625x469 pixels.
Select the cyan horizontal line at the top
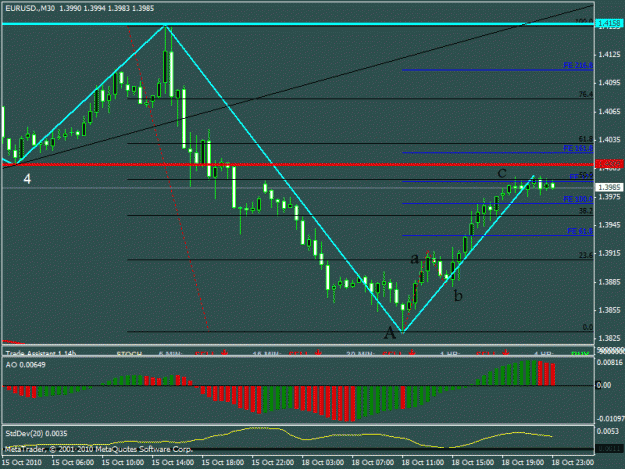coord(298,24)
